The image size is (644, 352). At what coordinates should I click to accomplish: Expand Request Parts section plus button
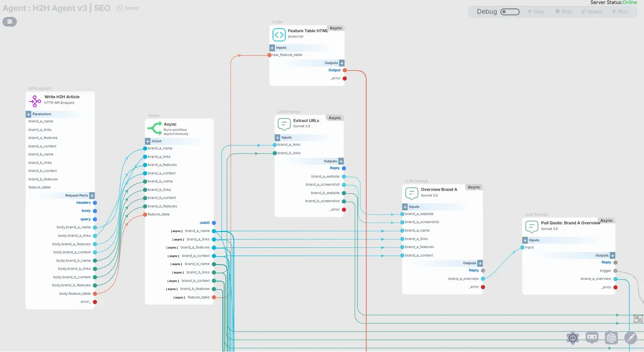tap(92, 196)
